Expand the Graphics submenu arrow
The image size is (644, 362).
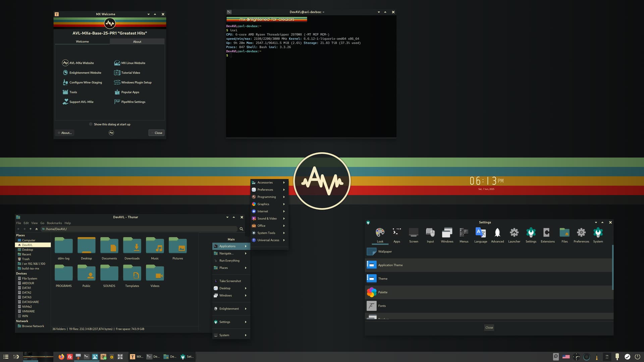[x=284, y=204]
